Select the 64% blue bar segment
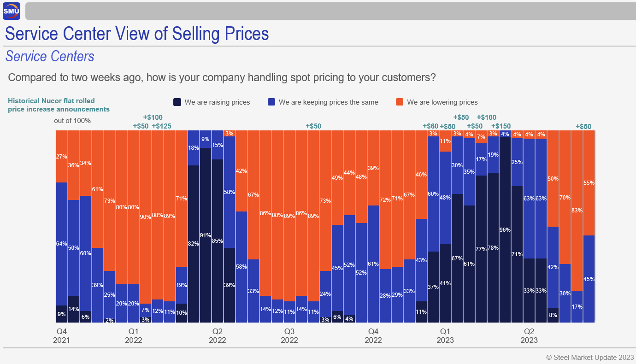This screenshot has width=636, height=364. [x=62, y=244]
